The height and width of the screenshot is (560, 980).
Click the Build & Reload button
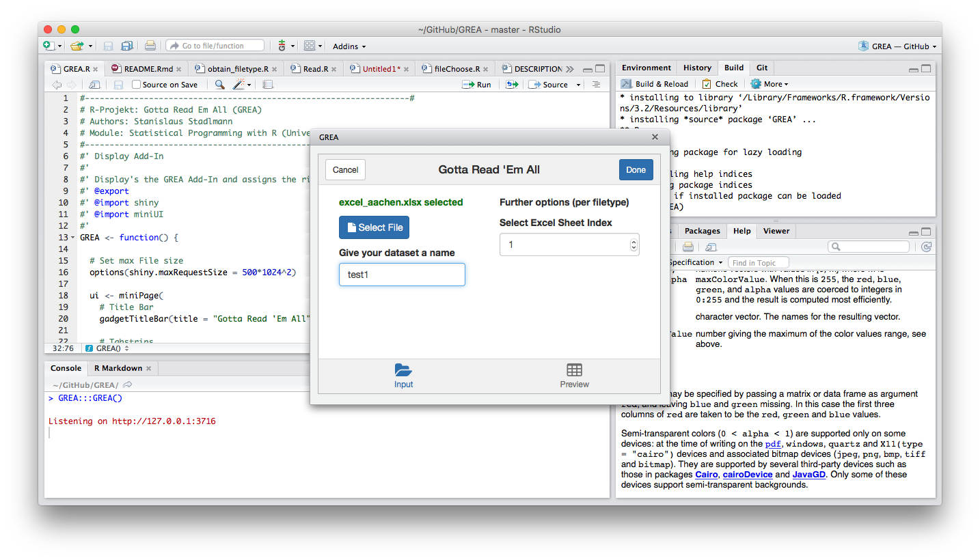pos(655,84)
